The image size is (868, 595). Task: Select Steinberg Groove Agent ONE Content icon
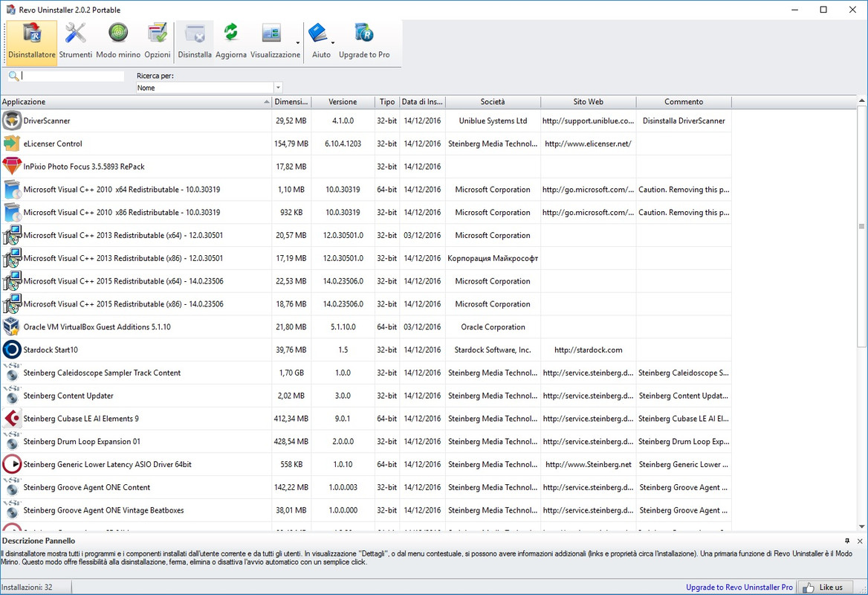pos(12,487)
